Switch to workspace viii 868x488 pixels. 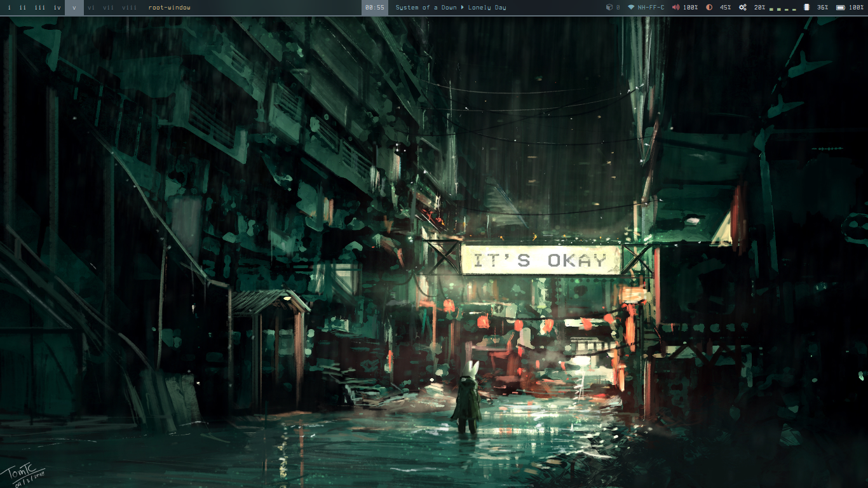[x=129, y=8]
